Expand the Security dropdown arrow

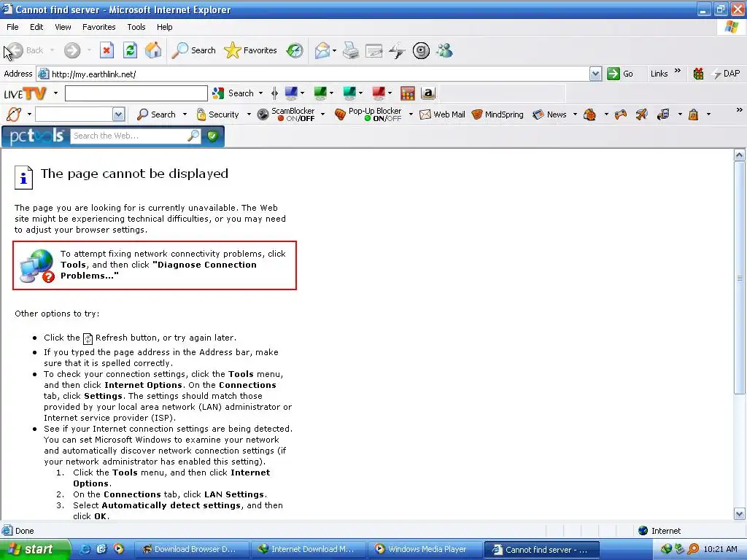coord(249,114)
